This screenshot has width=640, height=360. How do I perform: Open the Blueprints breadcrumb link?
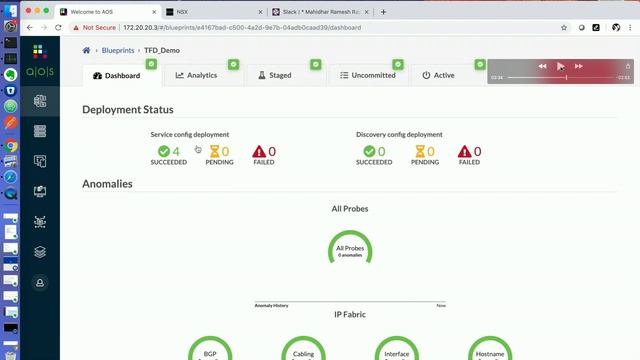click(x=118, y=50)
